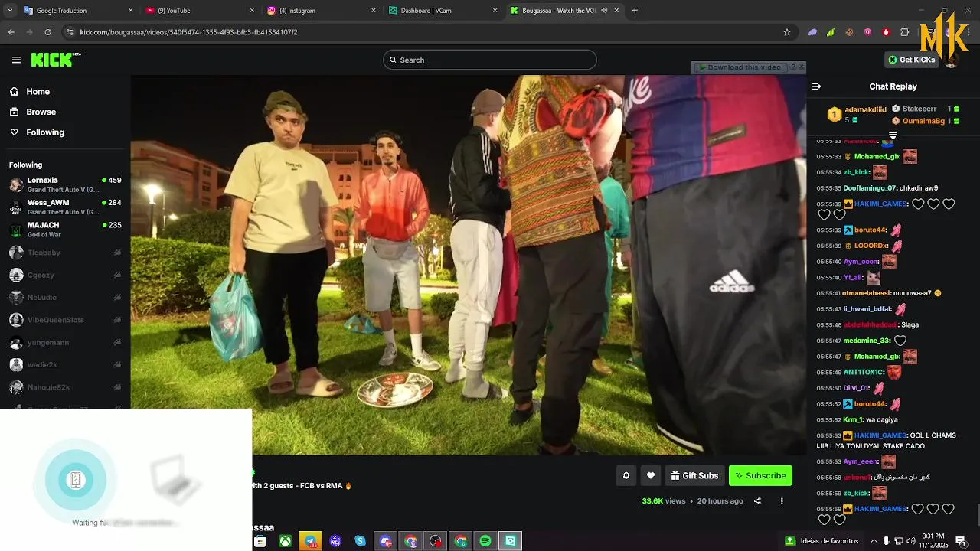The image size is (980, 551).
Task: Collapse the Chat Replay panel
Action: click(816, 86)
